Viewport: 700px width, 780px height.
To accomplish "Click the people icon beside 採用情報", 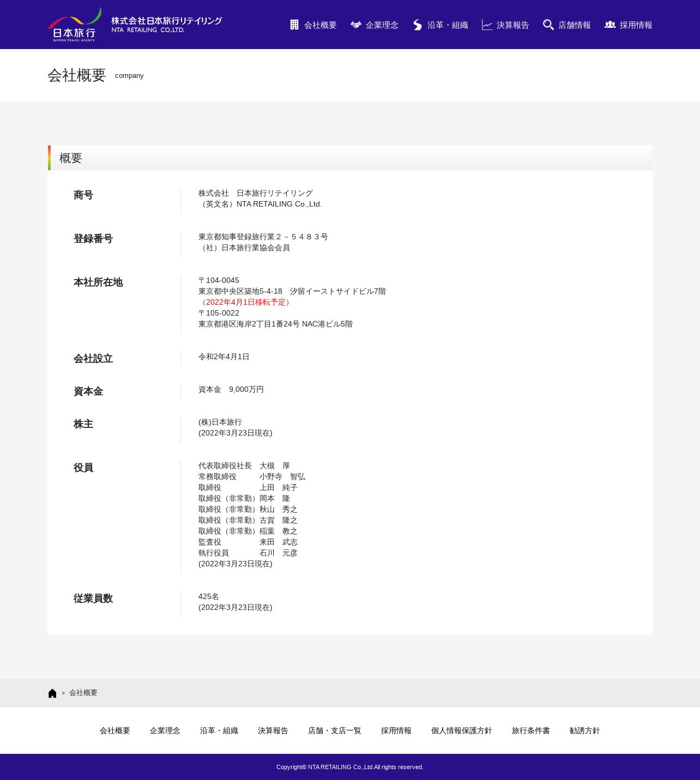I will (610, 25).
